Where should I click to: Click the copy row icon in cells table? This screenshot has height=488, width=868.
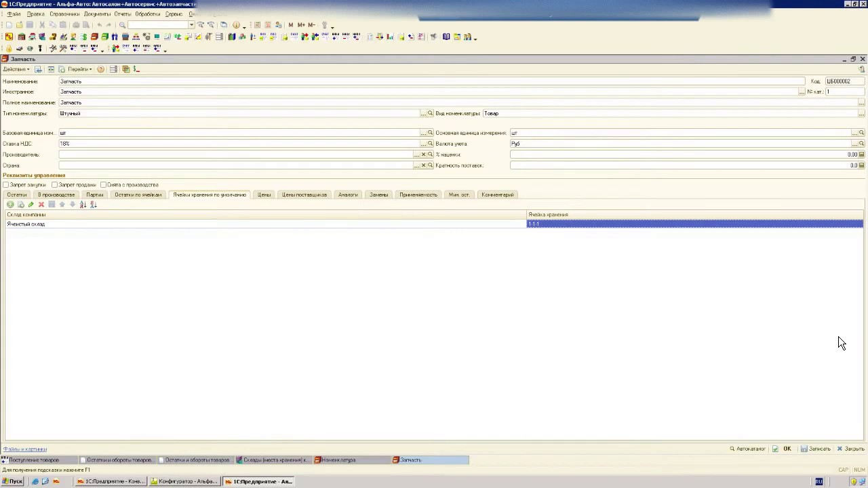click(20, 205)
